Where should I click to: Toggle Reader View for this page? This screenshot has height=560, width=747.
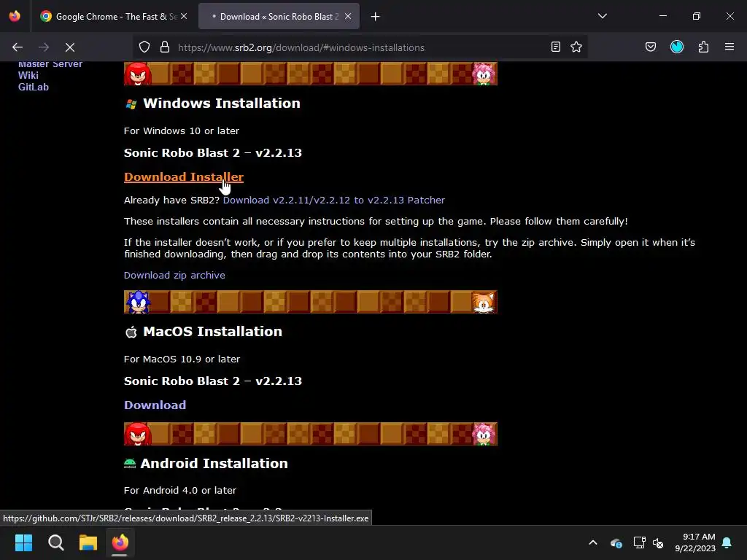[555, 47]
